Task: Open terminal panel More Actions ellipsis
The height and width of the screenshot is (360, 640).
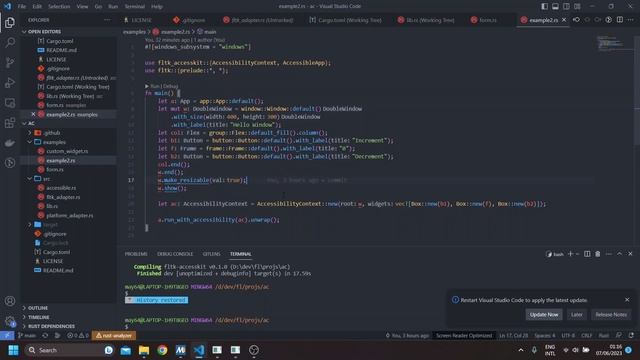Action: pyautogui.click(x=609, y=254)
